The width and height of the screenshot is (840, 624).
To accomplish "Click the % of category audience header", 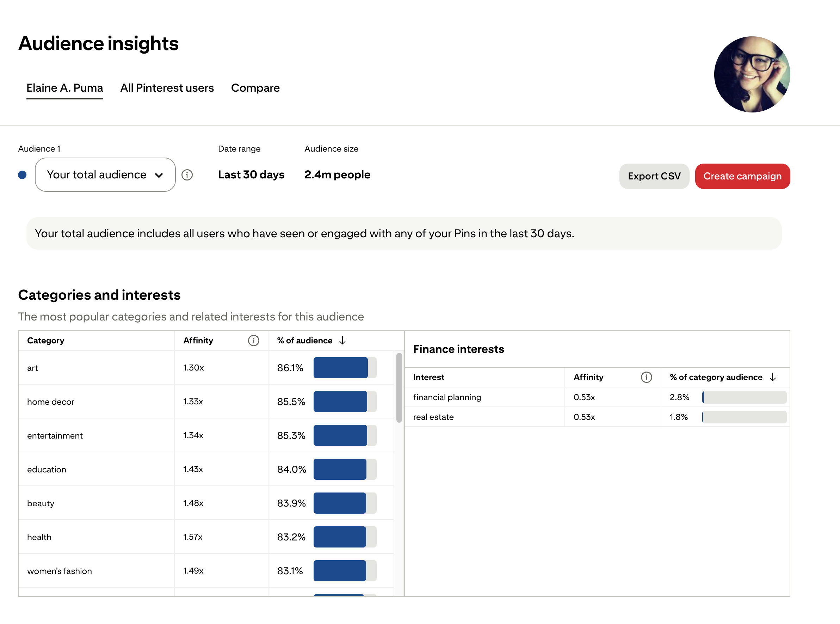I will coord(716,377).
